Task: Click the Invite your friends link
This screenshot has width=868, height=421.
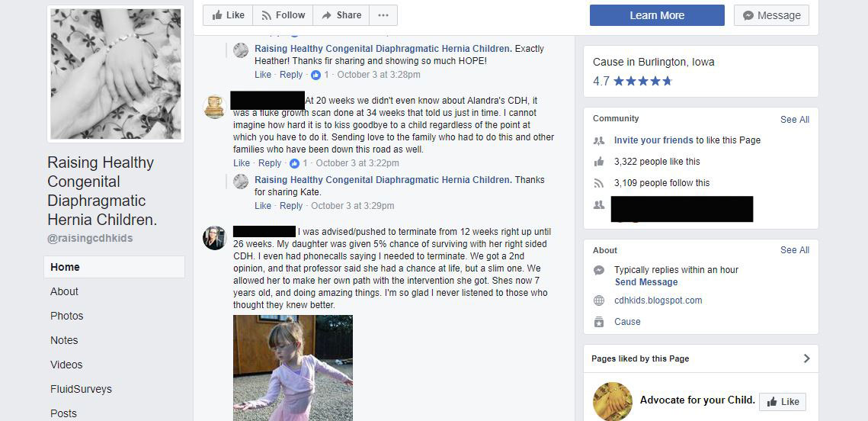Action: [x=653, y=140]
